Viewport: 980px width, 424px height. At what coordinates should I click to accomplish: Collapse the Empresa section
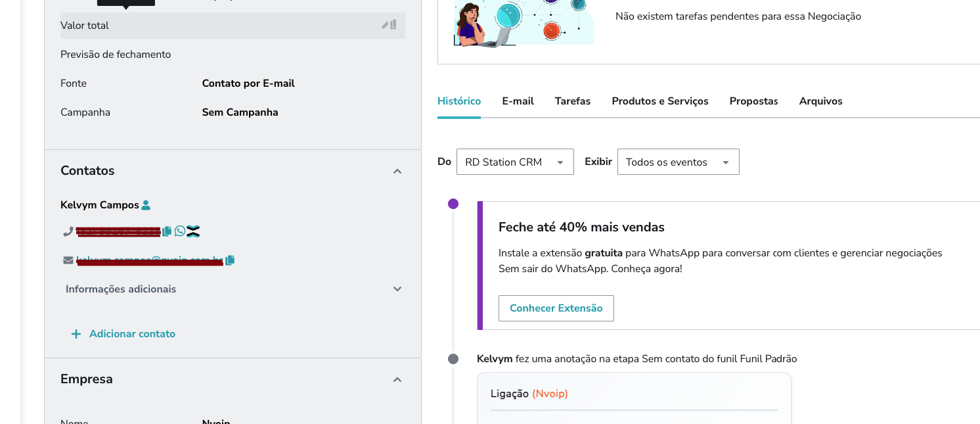(397, 379)
